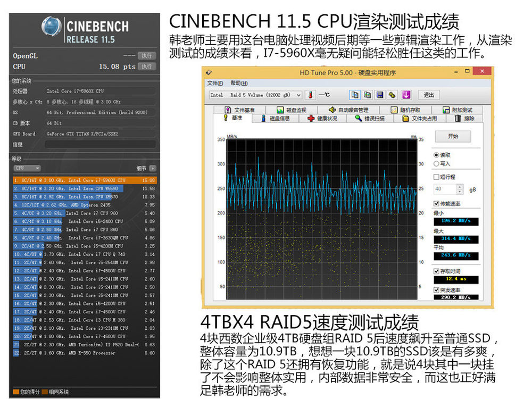This screenshot has width=532, height=399.
Task: Select the 写入 write radio button
Action: pyautogui.click(x=436, y=164)
